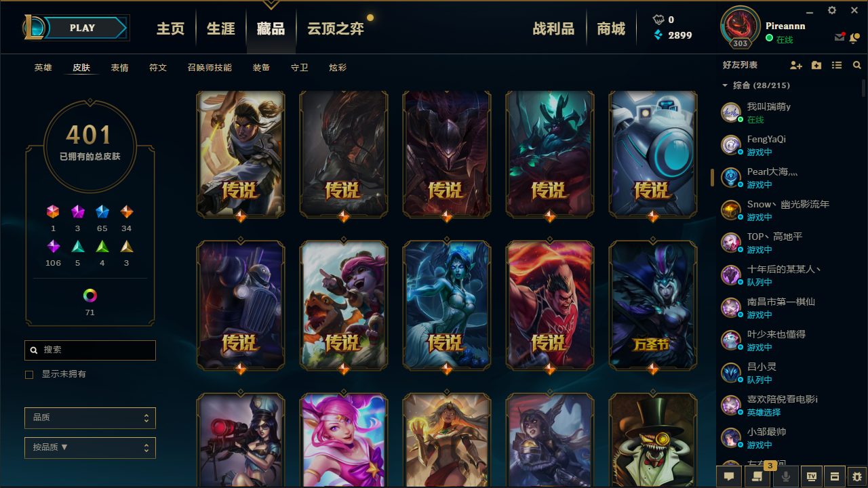The image size is (868, 488).
Task: Open the notifications bell icon
Action: 856,37
